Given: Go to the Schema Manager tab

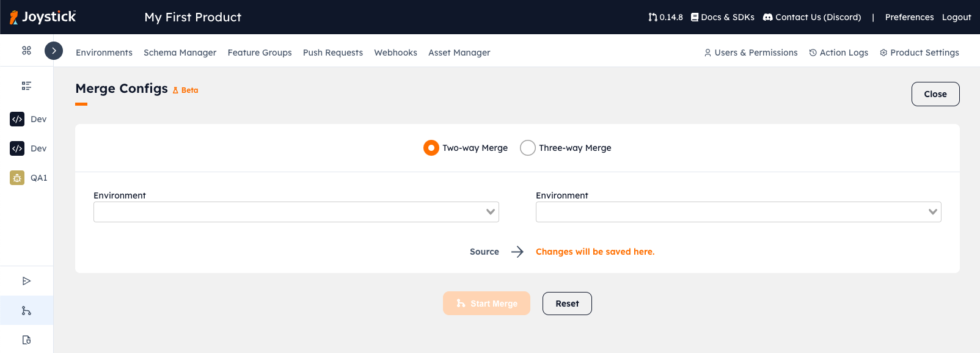Looking at the screenshot, I should pos(180,53).
